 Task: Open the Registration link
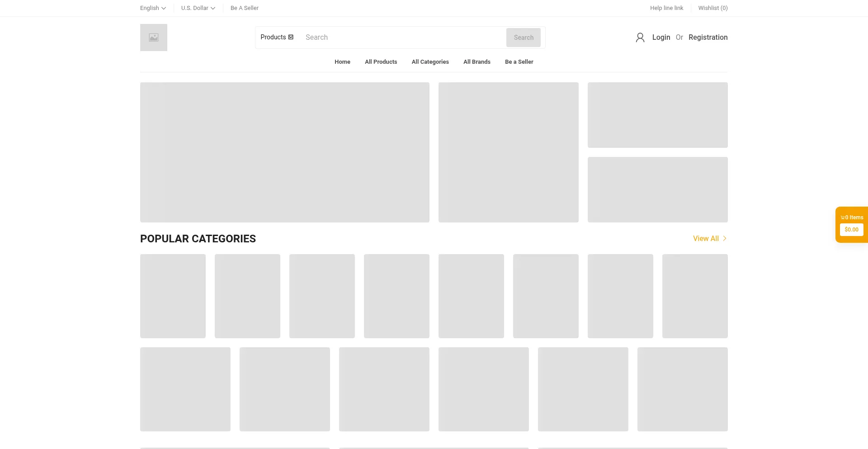pyautogui.click(x=708, y=38)
